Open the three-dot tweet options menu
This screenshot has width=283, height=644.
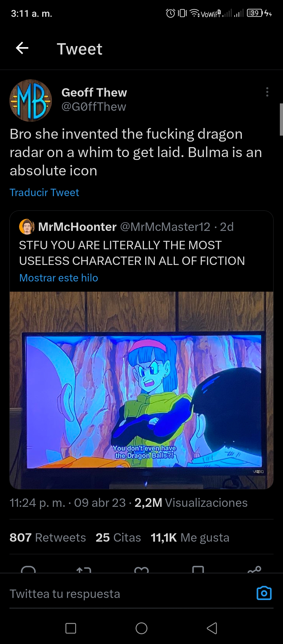[x=267, y=92]
